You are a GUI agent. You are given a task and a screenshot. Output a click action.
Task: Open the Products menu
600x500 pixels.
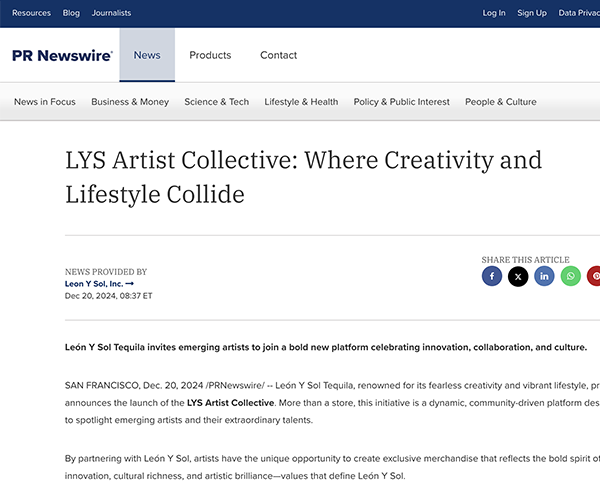pyautogui.click(x=210, y=55)
